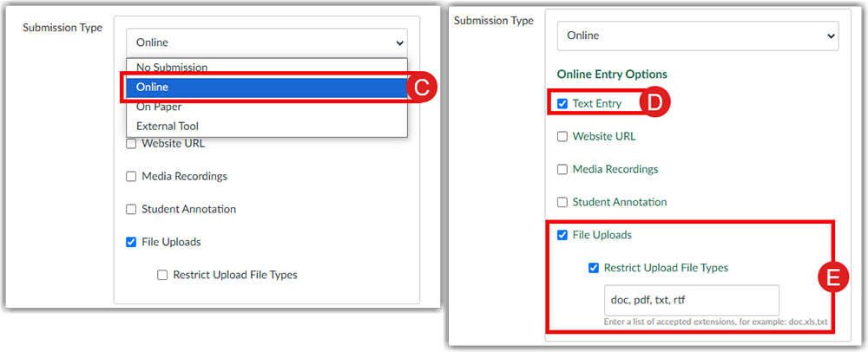
Task: Uncheck File Uploads in the left panel
Action: pyautogui.click(x=131, y=242)
